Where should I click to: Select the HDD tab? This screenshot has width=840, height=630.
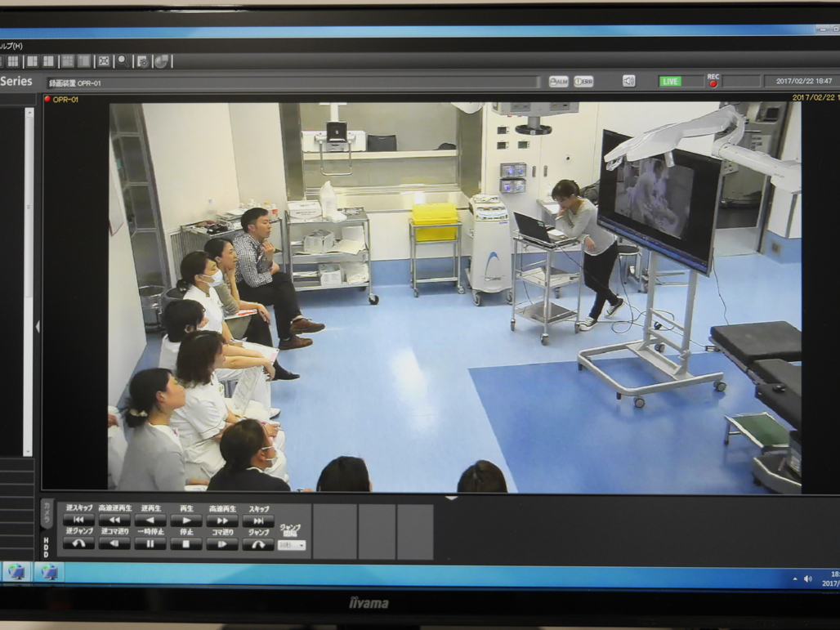coord(47,546)
